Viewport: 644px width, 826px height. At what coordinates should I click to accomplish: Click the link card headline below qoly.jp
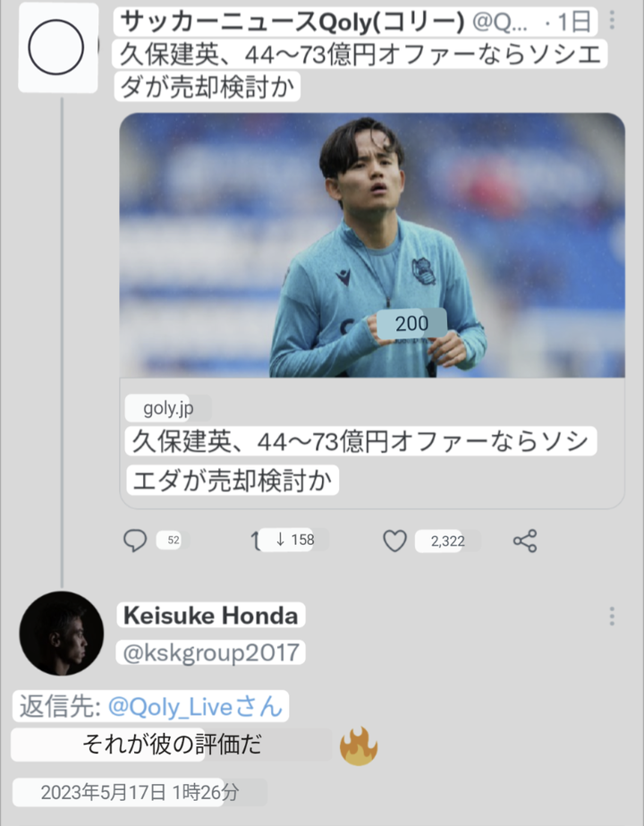(358, 460)
